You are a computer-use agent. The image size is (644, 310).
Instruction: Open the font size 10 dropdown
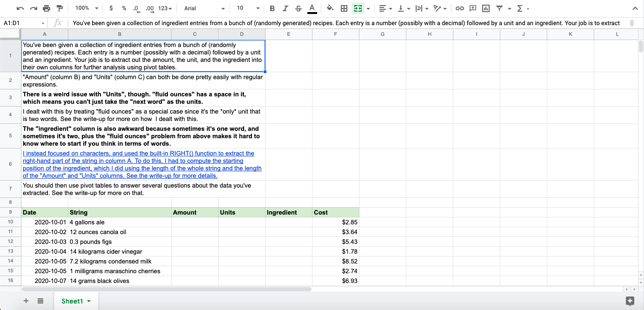pyautogui.click(x=247, y=8)
